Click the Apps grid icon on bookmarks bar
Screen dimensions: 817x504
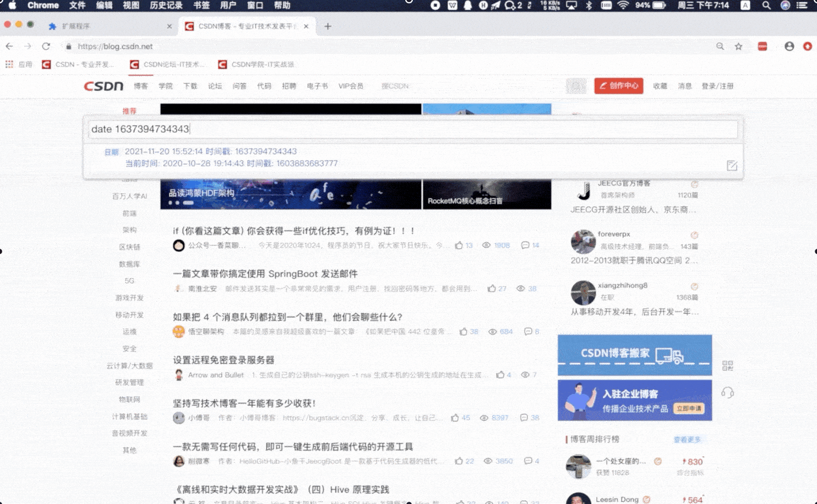[x=9, y=64]
